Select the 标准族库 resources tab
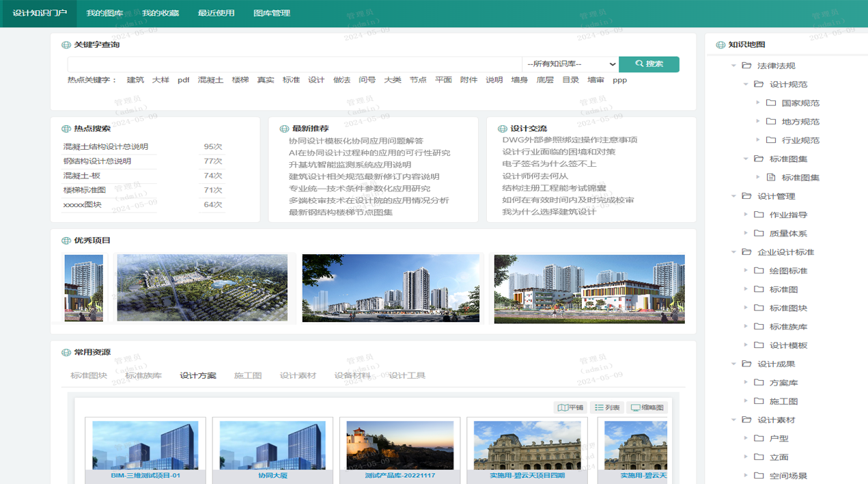 (143, 375)
